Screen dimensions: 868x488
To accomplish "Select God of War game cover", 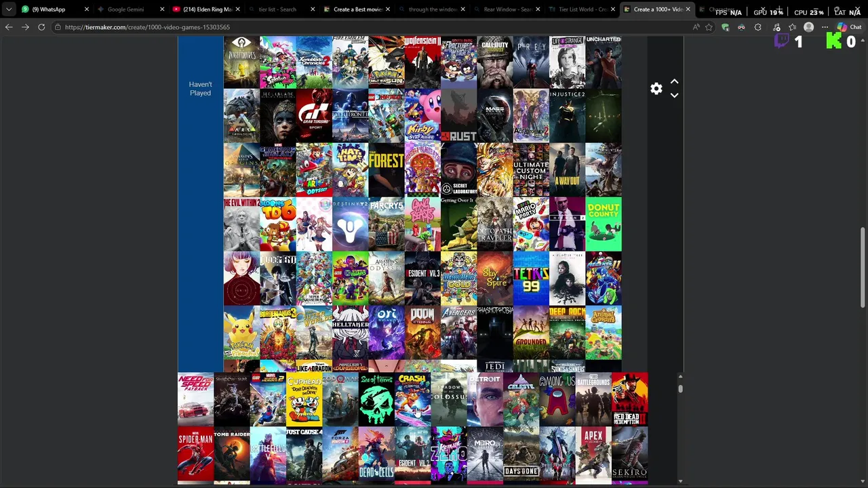I will [x=340, y=399].
